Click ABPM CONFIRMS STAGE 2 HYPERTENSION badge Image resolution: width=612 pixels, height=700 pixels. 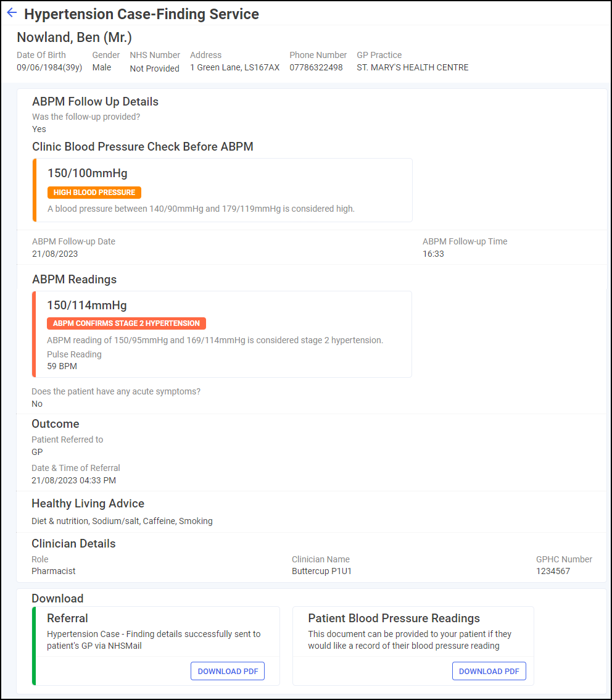126,323
